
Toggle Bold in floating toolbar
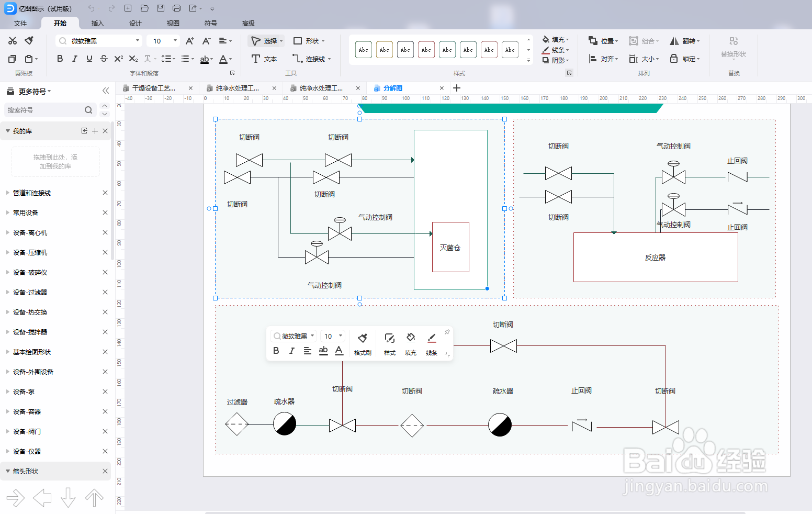pyautogui.click(x=276, y=351)
